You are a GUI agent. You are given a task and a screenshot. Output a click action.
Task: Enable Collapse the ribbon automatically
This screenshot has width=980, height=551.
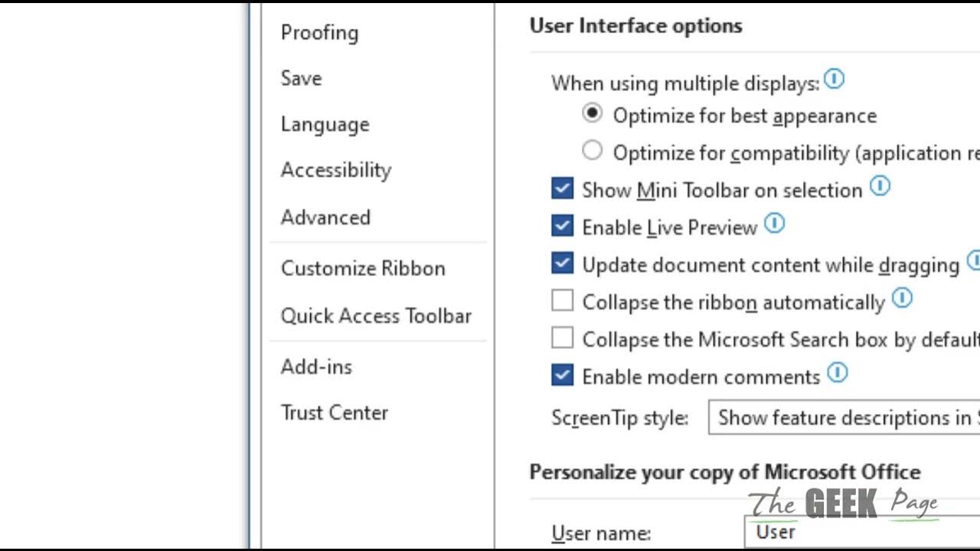tap(562, 302)
